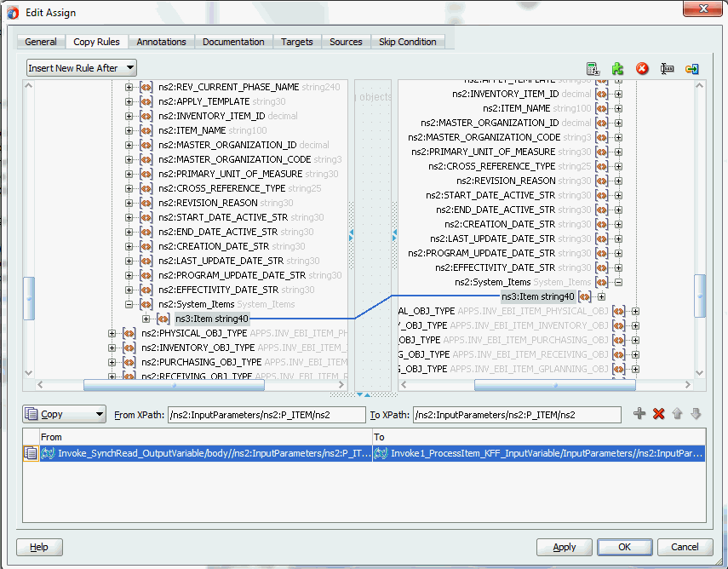The image size is (728, 569).
Task: Click element icon for left ns2:CREATION_DATE_STR
Action: pos(146,246)
